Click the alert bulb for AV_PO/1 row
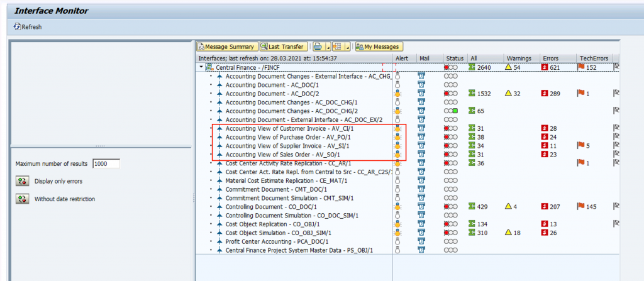 tap(397, 137)
